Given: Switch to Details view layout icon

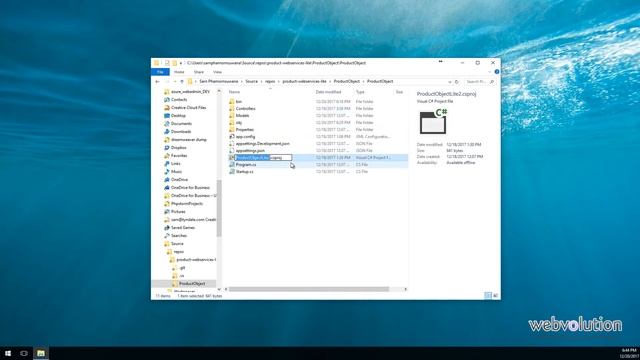Looking at the screenshot, I should (x=488, y=296).
